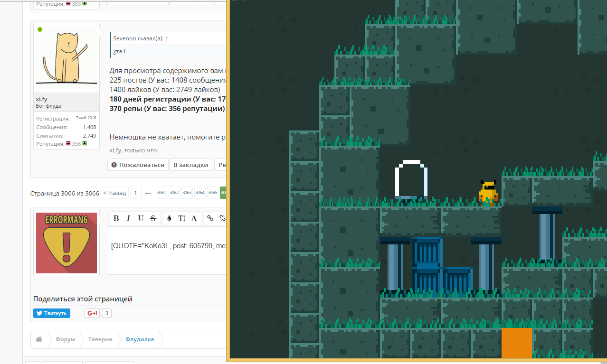Open the Таверна breadcrumb

tap(100, 339)
